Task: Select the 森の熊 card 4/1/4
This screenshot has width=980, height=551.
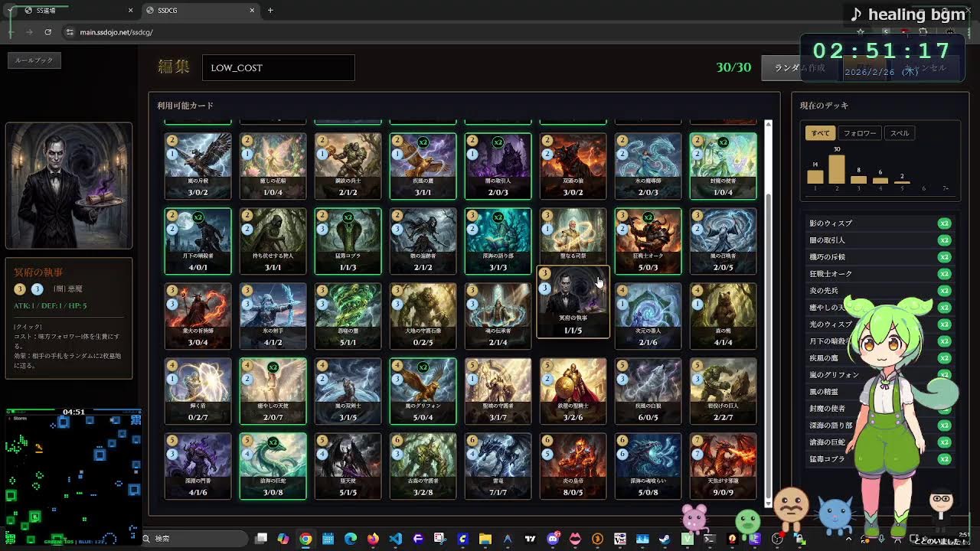Action: pos(723,316)
